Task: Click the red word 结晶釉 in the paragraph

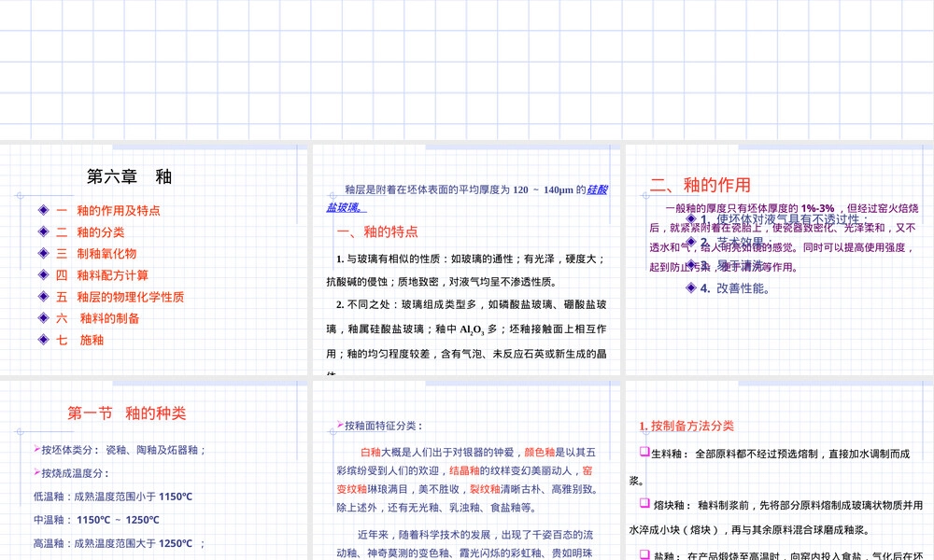Action: [464, 470]
